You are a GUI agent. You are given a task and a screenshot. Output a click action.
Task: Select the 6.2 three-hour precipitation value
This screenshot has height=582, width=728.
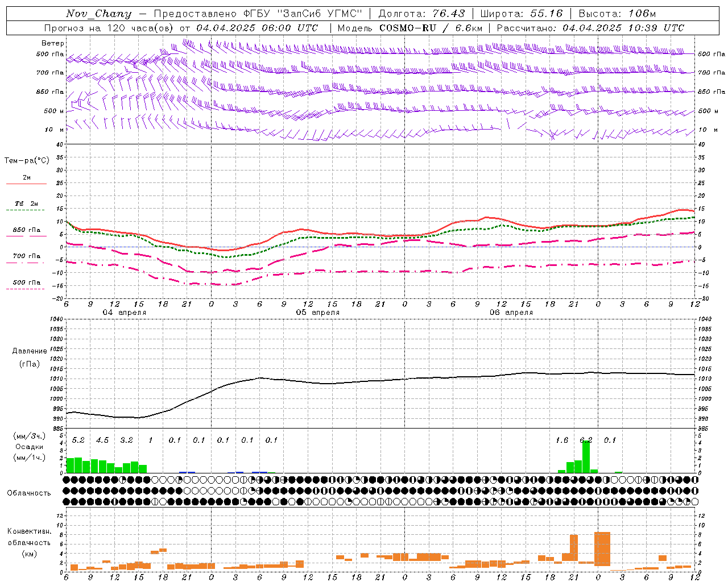point(586,440)
